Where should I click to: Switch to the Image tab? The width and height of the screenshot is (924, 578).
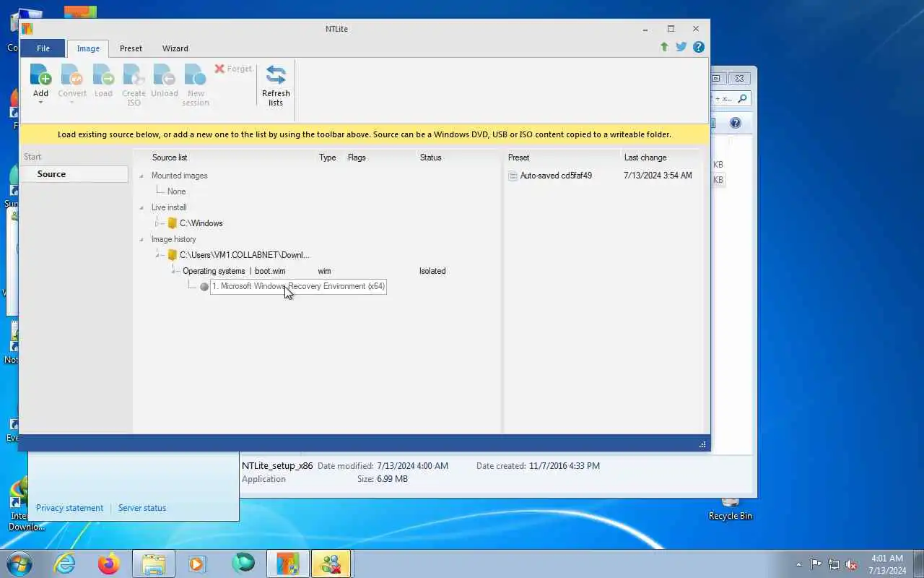[88, 48]
